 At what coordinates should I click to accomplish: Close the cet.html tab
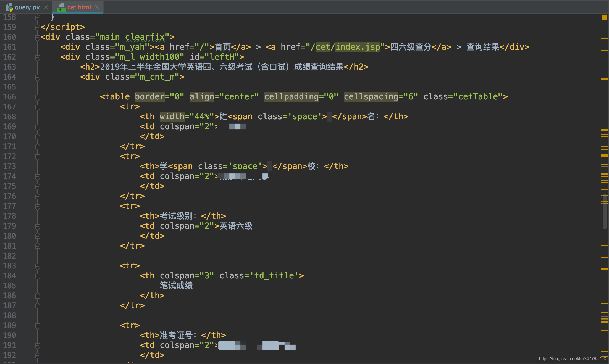tap(97, 7)
